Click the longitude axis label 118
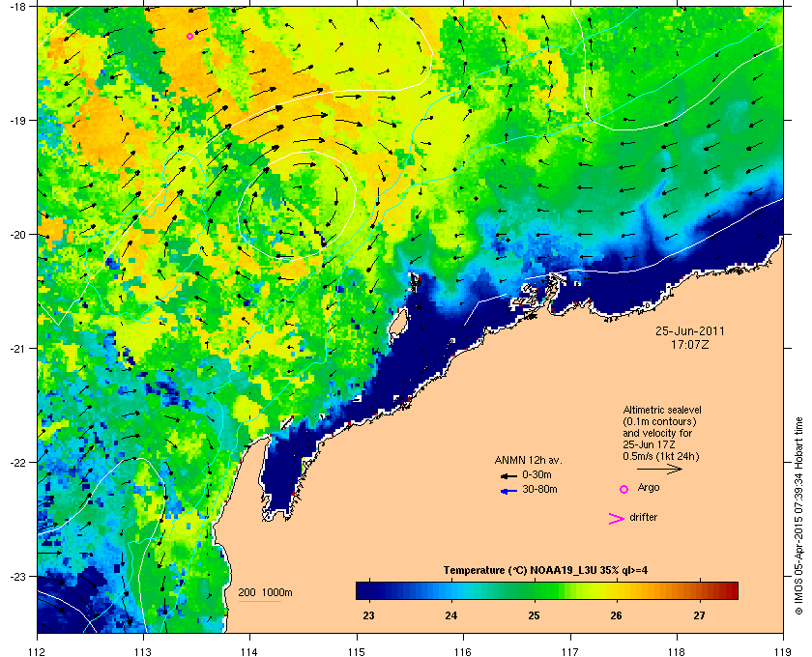This screenshot has height=657, width=812. 677,651
